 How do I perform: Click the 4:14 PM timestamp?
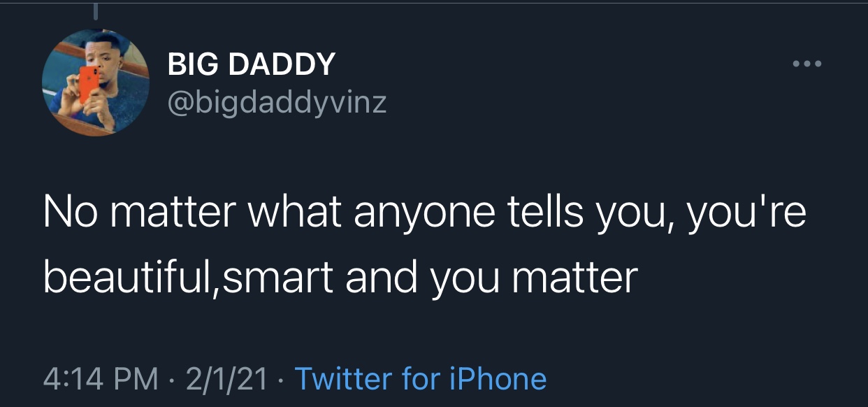tap(100, 378)
